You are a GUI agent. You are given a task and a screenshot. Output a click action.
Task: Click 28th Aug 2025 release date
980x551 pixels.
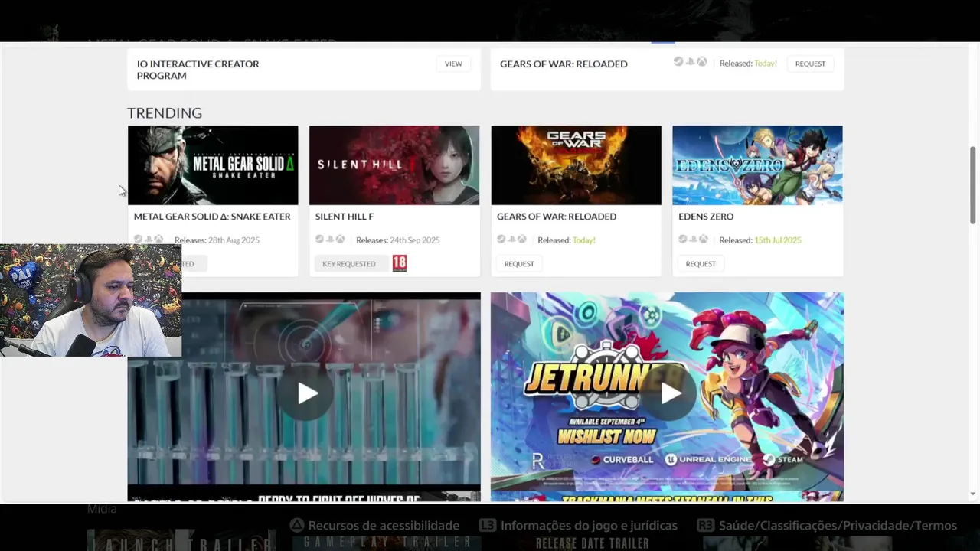click(x=234, y=240)
